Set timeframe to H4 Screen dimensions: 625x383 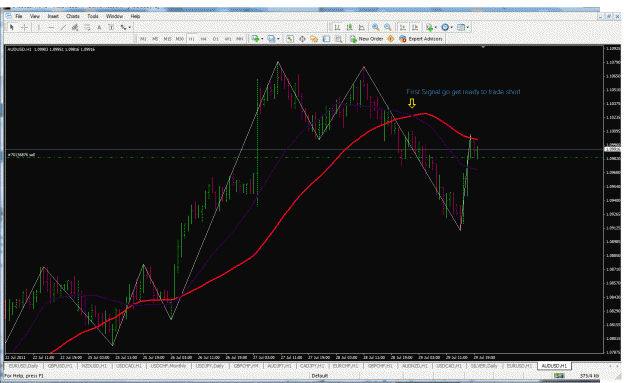(203, 39)
